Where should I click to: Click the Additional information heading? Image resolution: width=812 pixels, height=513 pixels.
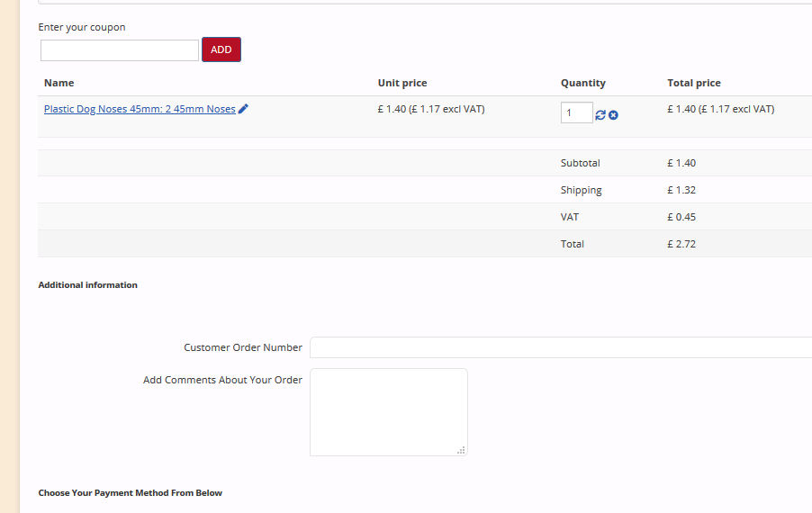[87, 284]
